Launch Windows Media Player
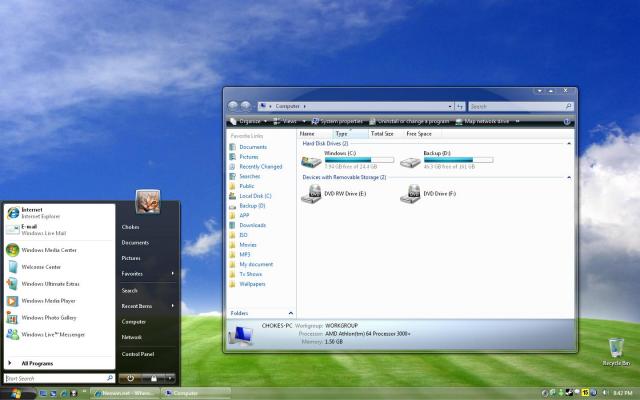The width and height of the screenshot is (640, 400). point(59,301)
